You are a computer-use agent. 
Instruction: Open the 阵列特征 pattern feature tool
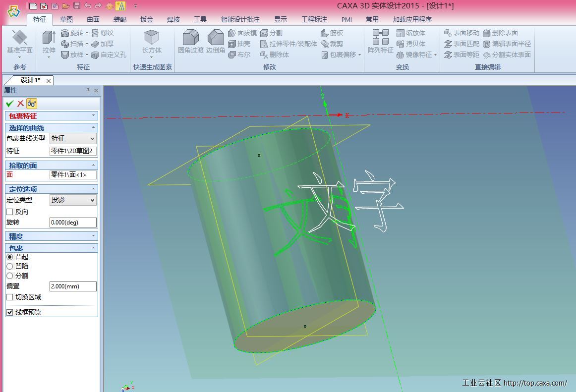(380, 39)
